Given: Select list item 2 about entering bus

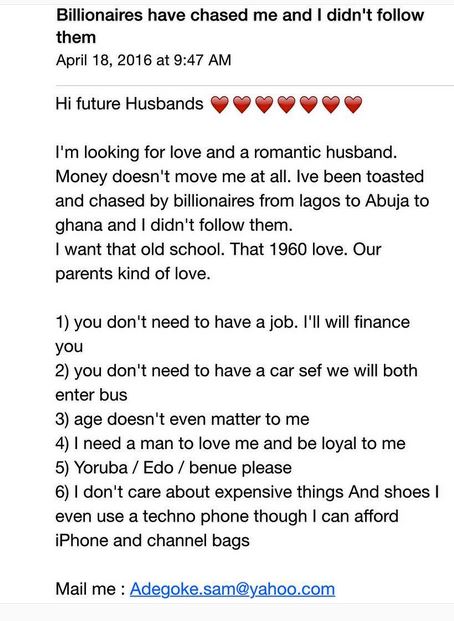Looking at the screenshot, I should pyautogui.click(x=237, y=383).
